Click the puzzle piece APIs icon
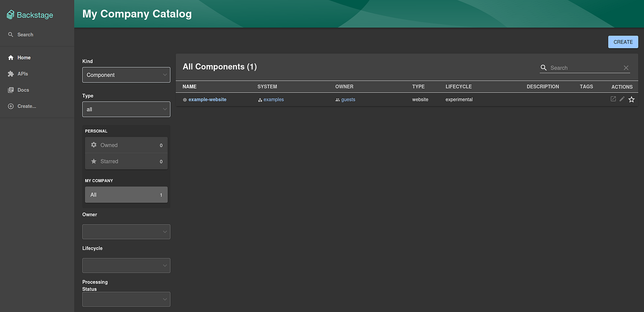This screenshot has width=644, height=312. pyautogui.click(x=11, y=74)
